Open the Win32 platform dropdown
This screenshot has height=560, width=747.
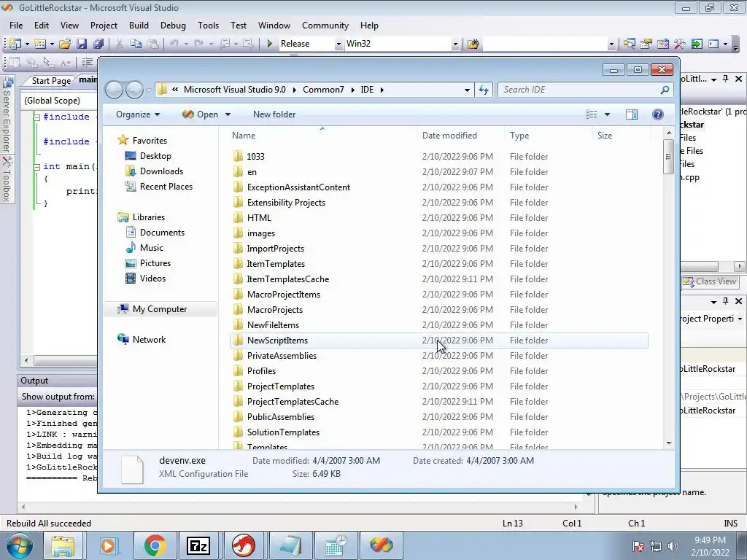[455, 44]
